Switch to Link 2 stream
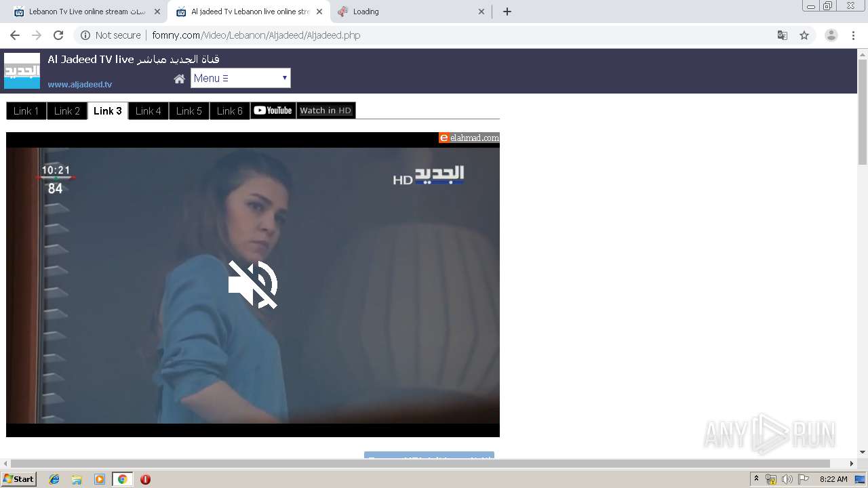This screenshot has height=488, width=868. pos(67,111)
